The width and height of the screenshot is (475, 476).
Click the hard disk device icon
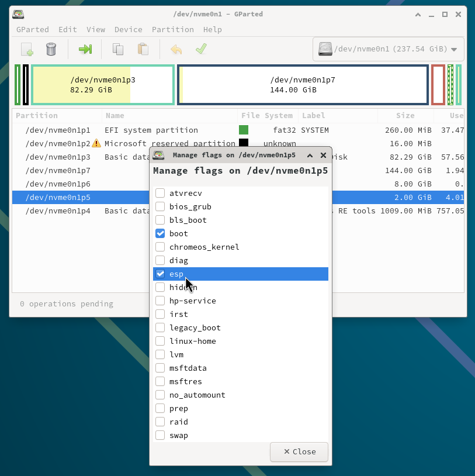click(325, 49)
